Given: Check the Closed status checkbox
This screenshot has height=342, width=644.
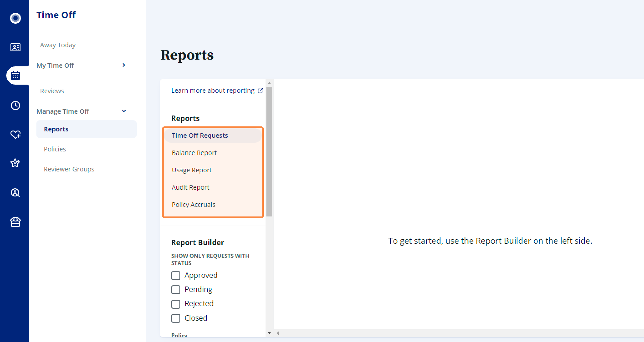Looking at the screenshot, I should pos(176,318).
